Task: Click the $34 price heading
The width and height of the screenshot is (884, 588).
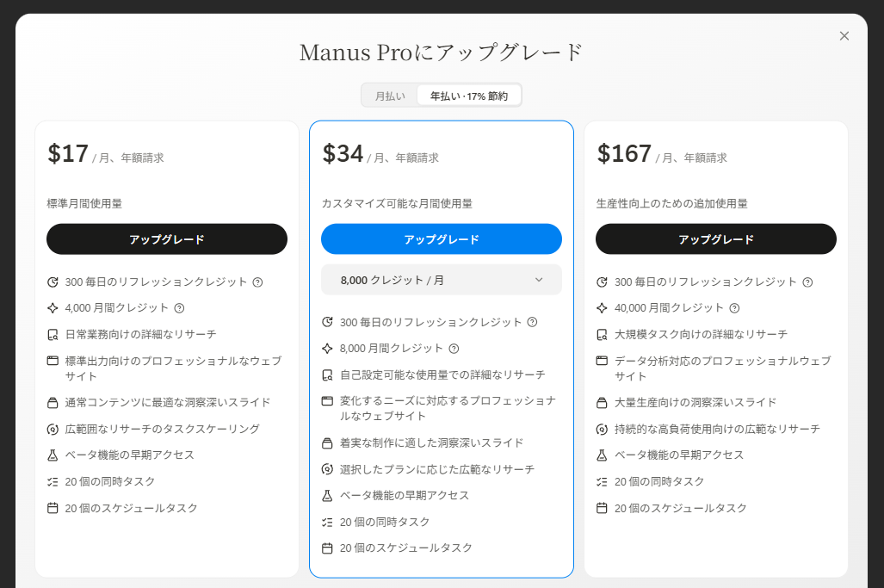Action: 343,154
